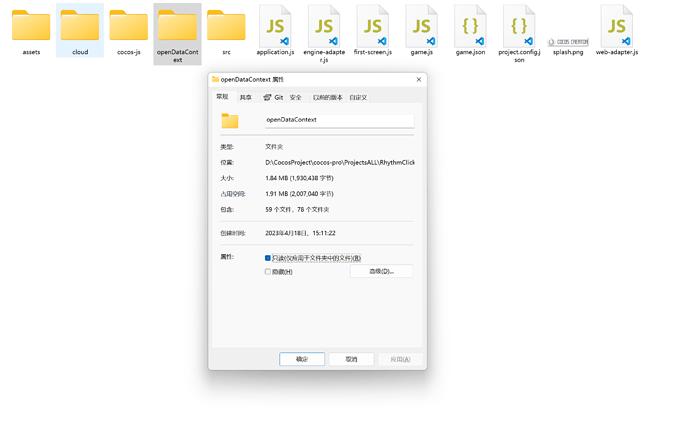Click the 'web-adapter.js' file name label

click(617, 52)
